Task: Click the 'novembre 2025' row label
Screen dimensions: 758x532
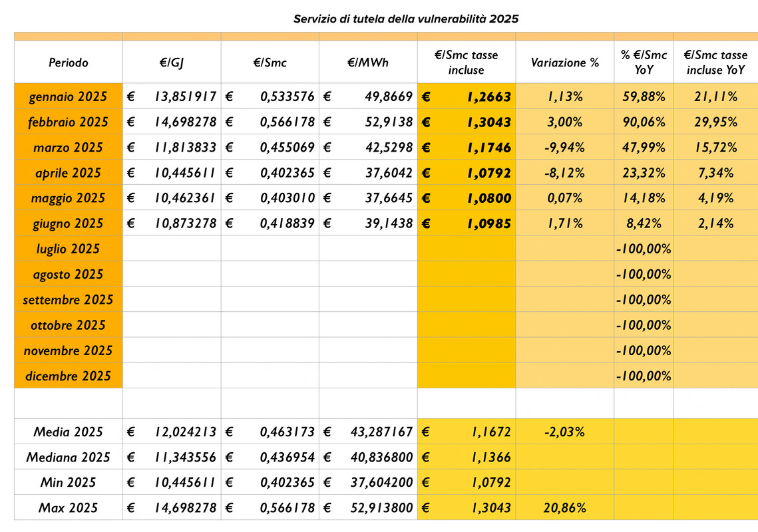Action: (68, 350)
